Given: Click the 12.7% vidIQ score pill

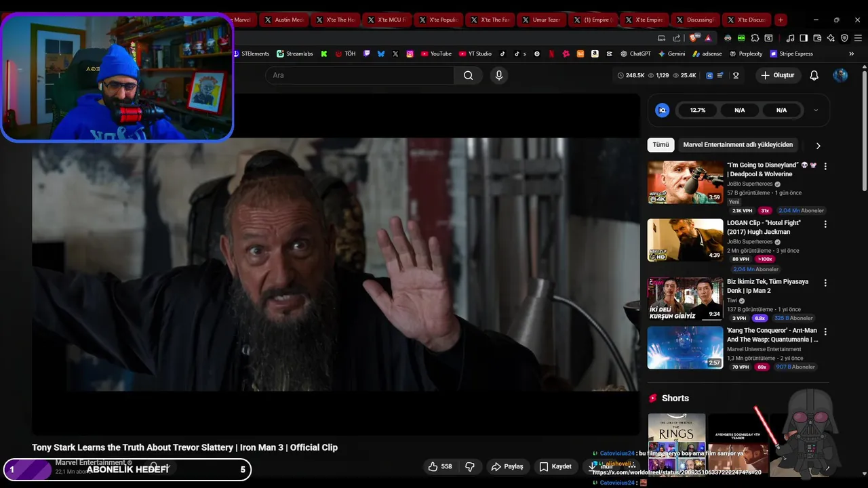Looking at the screenshot, I should (x=698, y=110).
